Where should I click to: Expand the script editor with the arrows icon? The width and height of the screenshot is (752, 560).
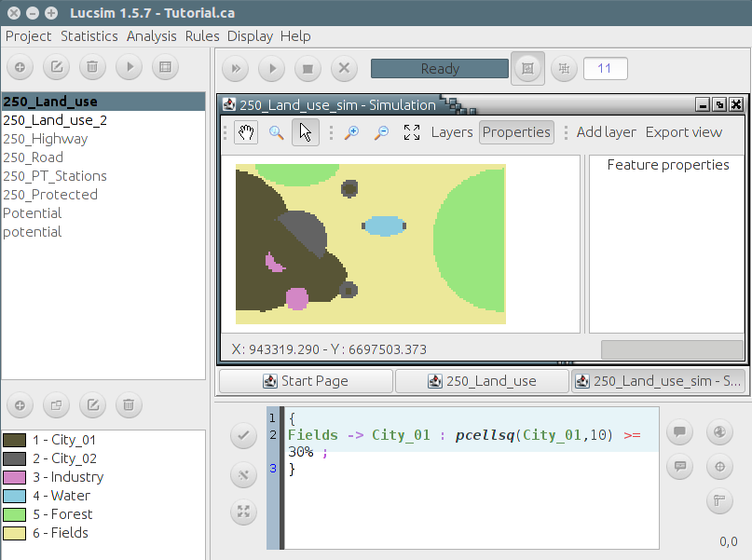click(243, 512)
